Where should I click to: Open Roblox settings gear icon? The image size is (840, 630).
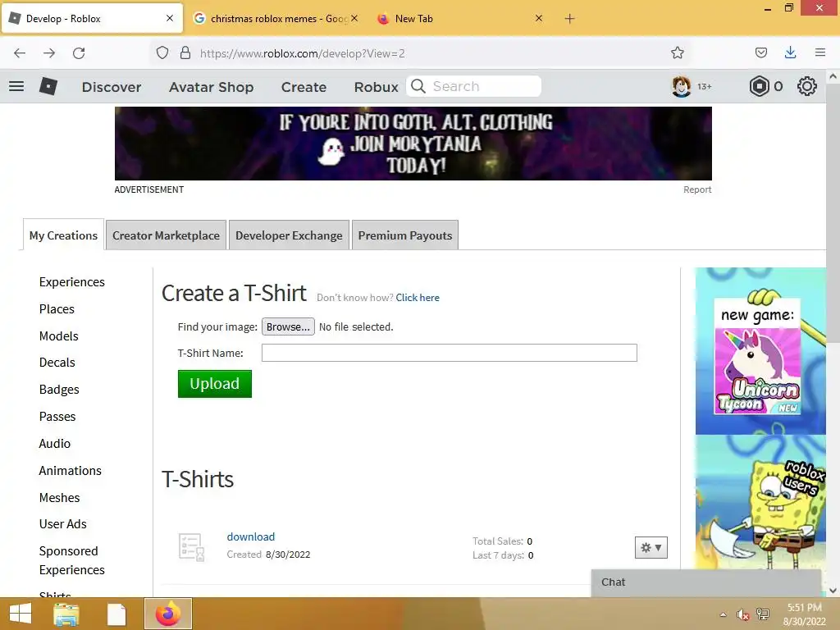pyautogui.click(x=807, y=86)
